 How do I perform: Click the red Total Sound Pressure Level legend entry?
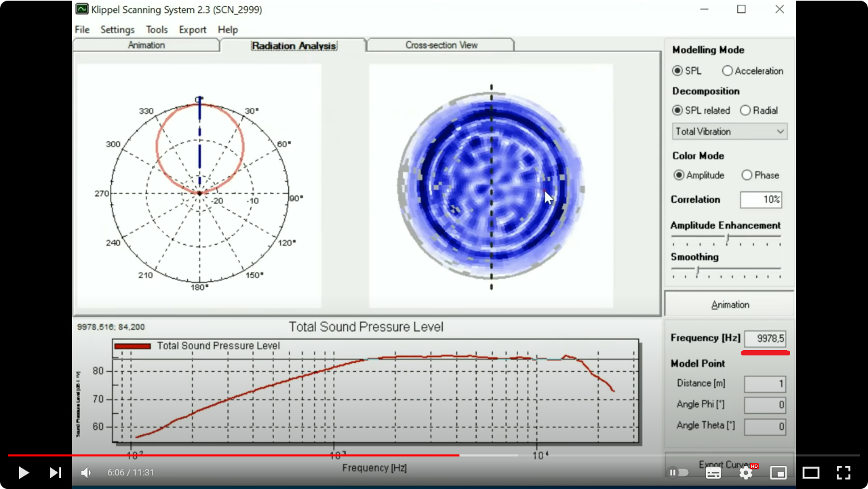click(197, 346)
